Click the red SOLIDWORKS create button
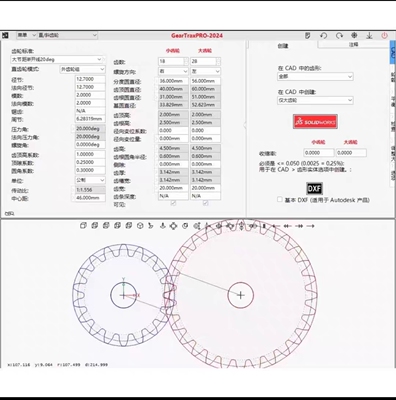The width and height of the screenshot is (396, 400). pyautogui.click(x=315, y=122)
